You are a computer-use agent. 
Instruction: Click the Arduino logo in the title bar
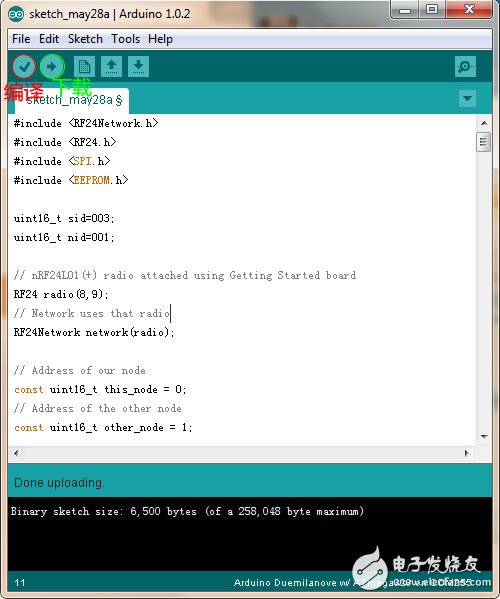click(x=16, y=14)
